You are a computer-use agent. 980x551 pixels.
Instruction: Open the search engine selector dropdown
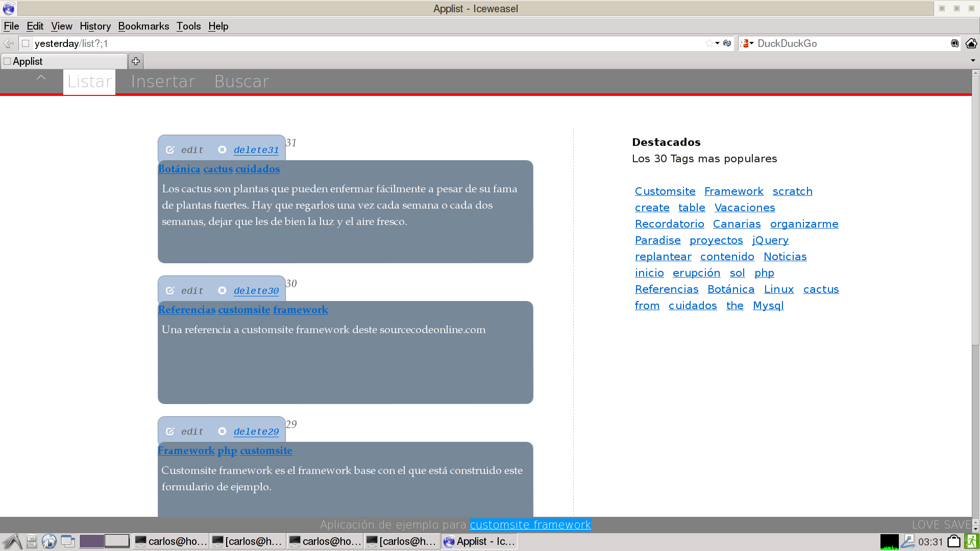coord(747,43)
